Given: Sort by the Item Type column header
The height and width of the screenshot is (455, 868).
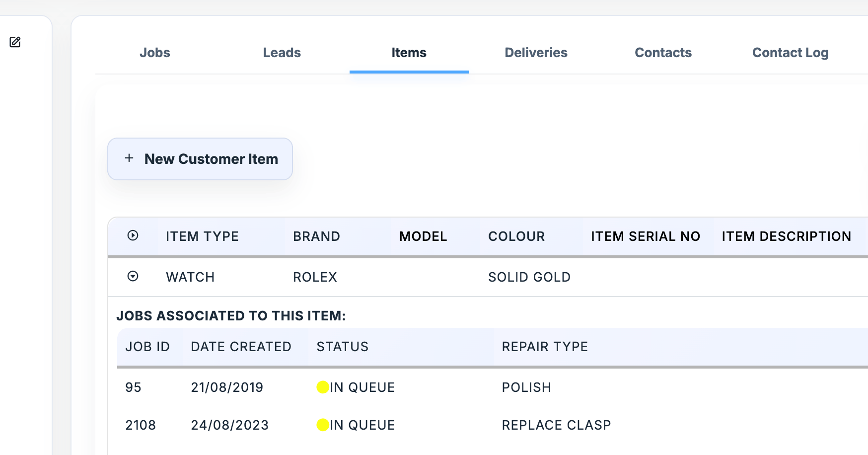Looking at the screenshot, I should (x=202, y=236).
